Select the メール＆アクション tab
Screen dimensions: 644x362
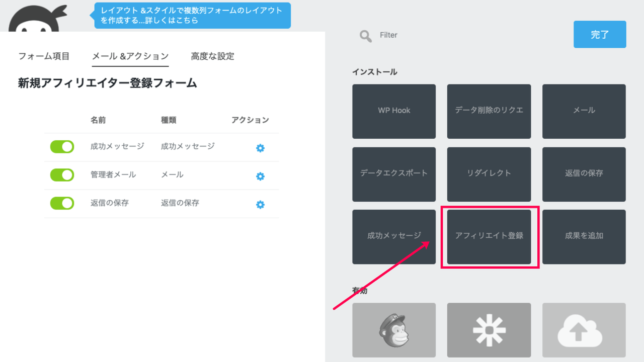tap(130, 56)
